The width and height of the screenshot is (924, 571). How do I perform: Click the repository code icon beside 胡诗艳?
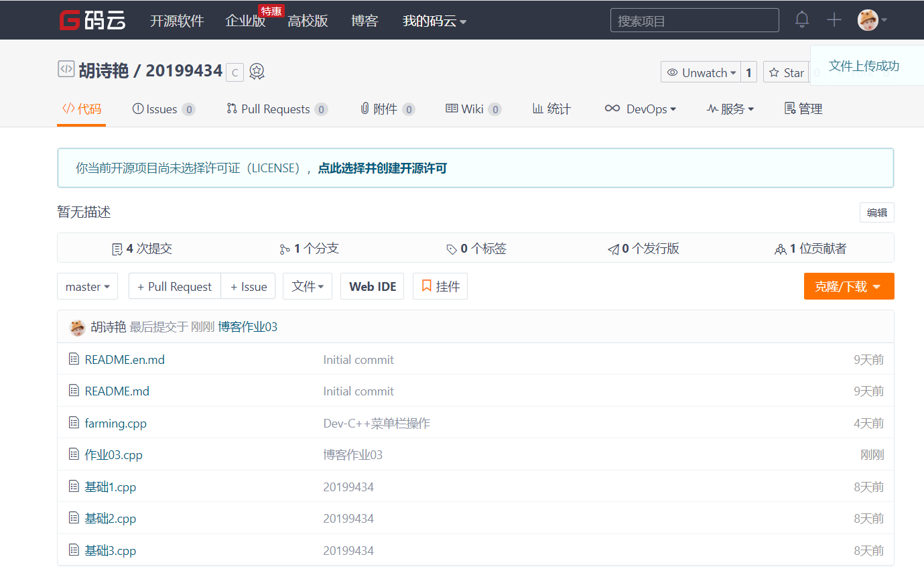tap(66, 69)
